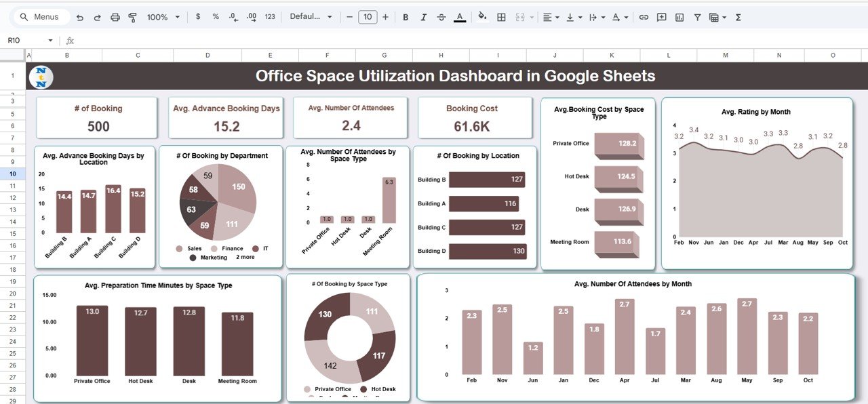Add a comment via the toolbar icon

(661, 17)
